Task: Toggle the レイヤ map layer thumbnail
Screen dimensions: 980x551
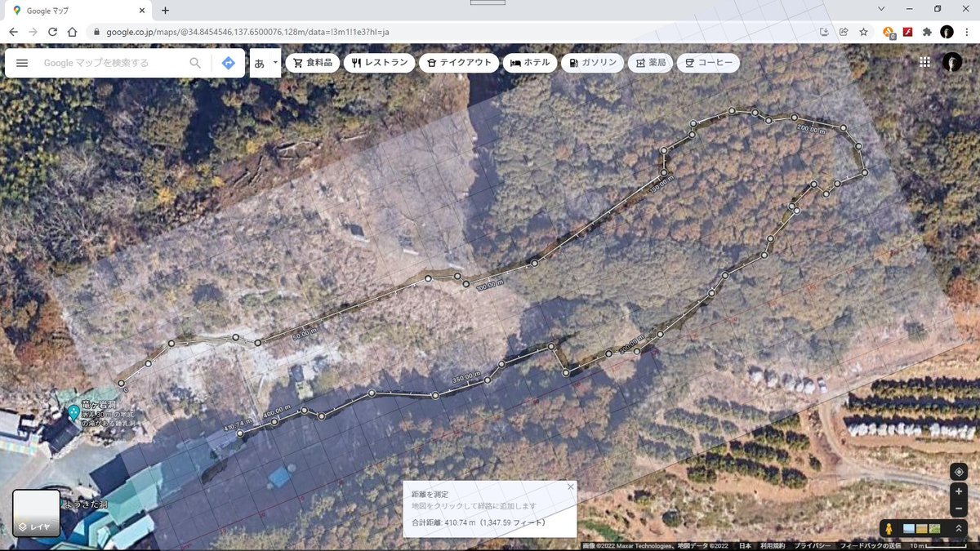Action: point(36,513)
